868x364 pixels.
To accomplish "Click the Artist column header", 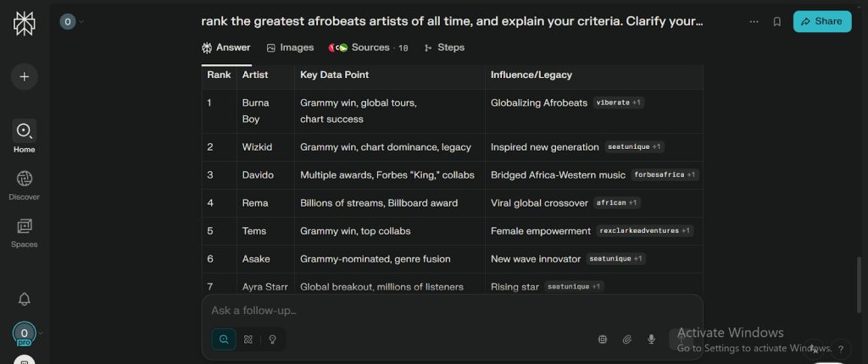I will click(x=255, y=74).
